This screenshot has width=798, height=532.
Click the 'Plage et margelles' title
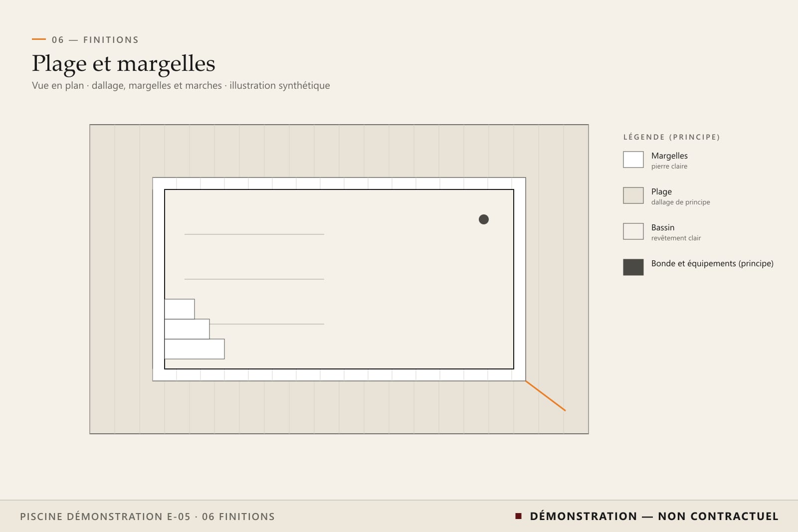pyautogui.click(x=124, y=64)
